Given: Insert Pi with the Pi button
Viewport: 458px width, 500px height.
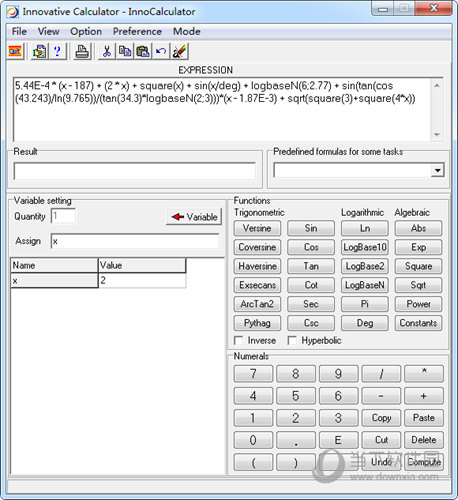Looking at the screenshot, I should [x=365, y=304].
